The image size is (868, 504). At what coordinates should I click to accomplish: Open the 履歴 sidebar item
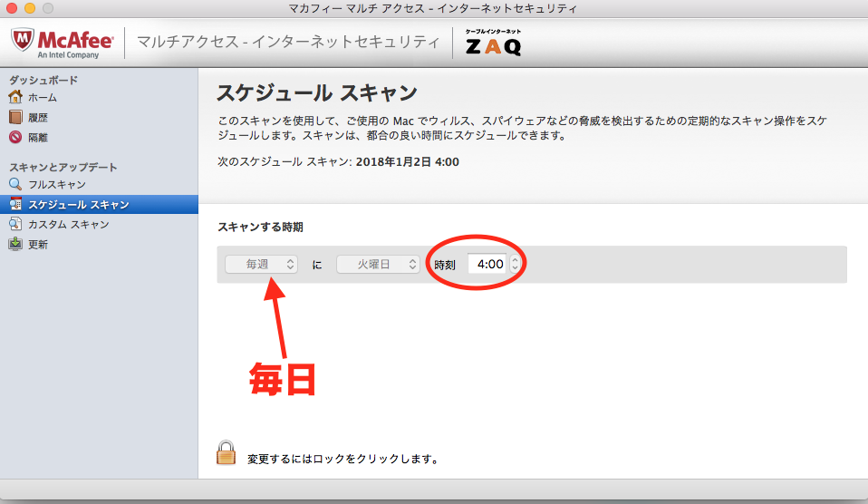pyautogui.click(x=38, y=118)
